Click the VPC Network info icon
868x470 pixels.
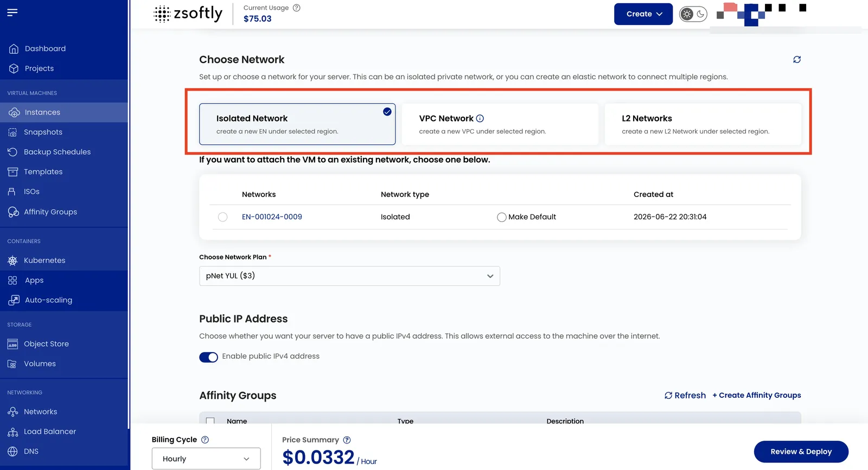tap(480, 118)
